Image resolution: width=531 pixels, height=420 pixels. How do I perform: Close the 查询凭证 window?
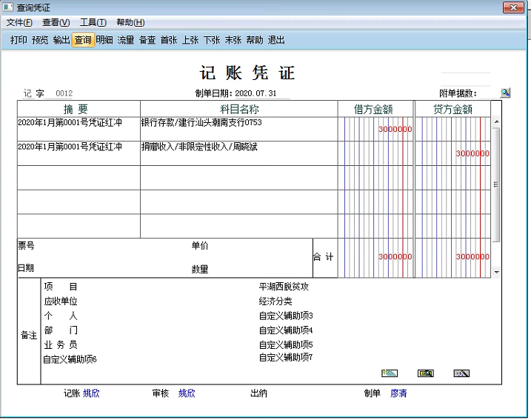pos(513,7)
